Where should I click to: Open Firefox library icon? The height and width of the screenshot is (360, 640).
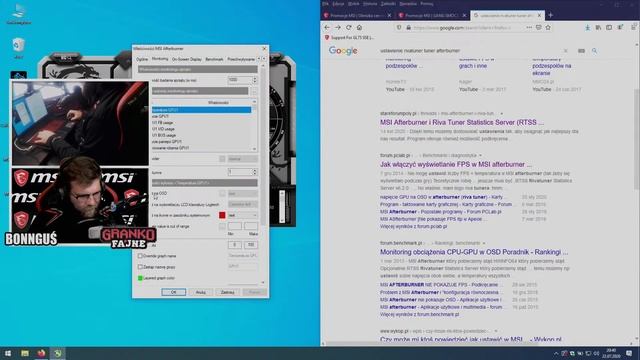tap(598, 27)
